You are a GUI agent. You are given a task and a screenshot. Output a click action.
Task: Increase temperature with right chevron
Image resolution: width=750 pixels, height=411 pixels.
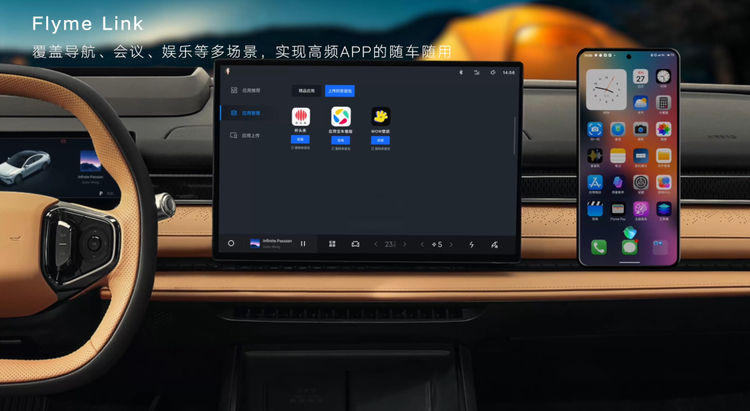click(405, 244)
